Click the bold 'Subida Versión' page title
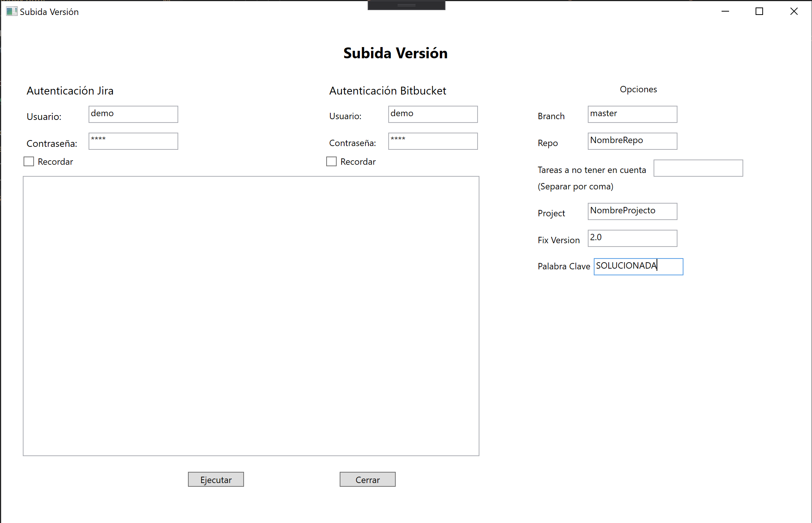812x523 pixels. pos(395,53)
